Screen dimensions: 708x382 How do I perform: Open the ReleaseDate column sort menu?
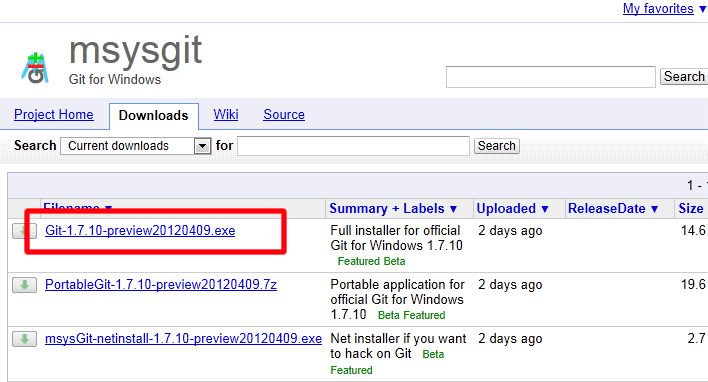pos(613,209)
